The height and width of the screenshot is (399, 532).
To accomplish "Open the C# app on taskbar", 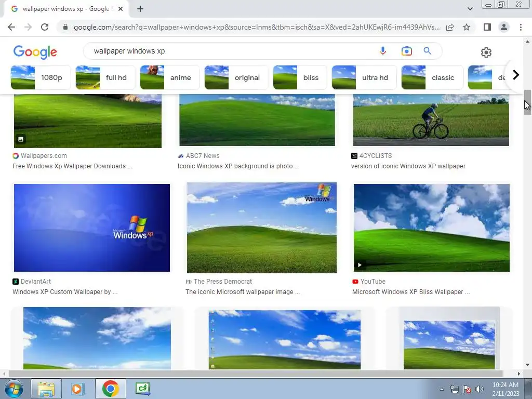I will click(143, 389).
